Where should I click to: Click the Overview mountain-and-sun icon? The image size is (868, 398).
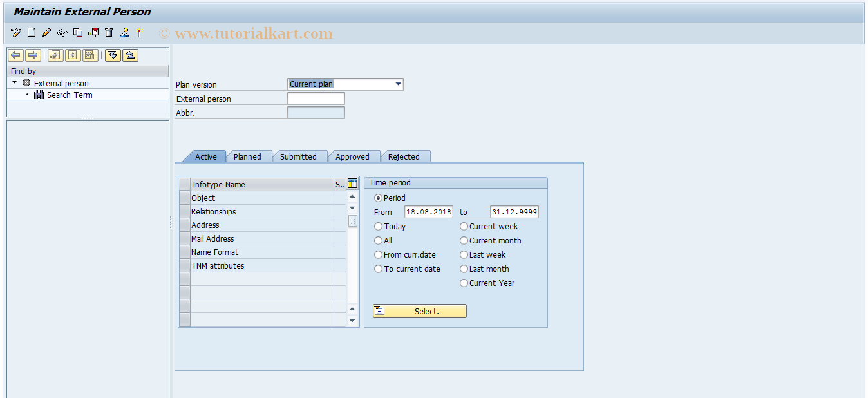point(124,33)
